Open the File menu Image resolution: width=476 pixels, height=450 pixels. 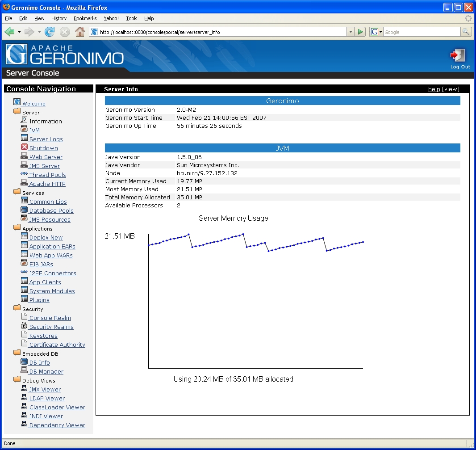click(8, 18)
